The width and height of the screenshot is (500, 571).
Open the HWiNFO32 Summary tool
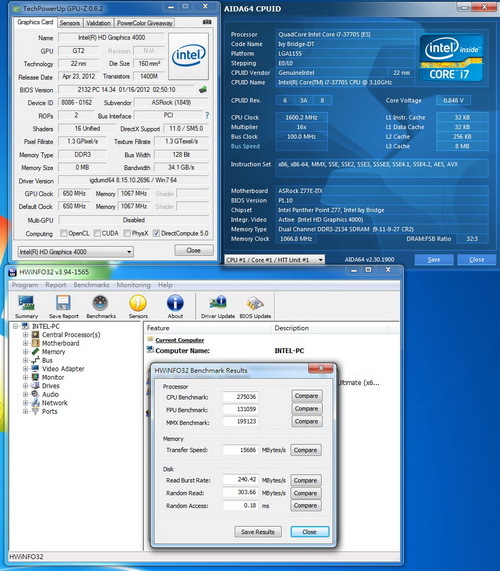(x=26, y=306)
